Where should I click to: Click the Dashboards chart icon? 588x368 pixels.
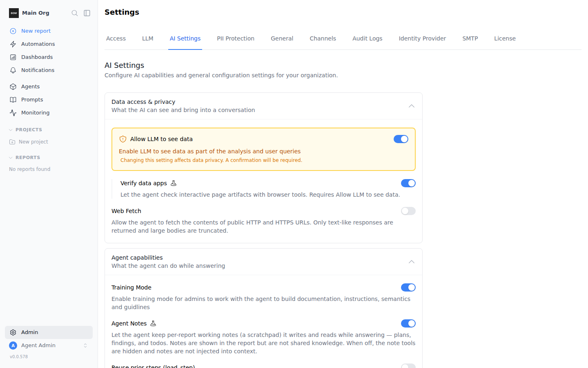point(13,57)
